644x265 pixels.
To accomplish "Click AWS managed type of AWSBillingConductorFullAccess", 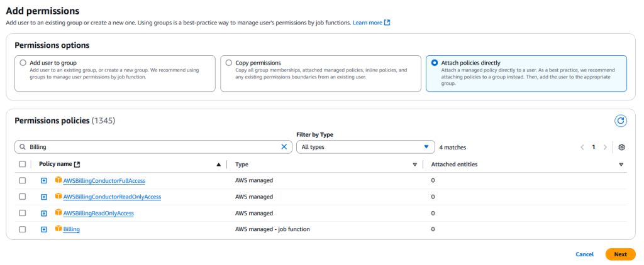I will (254, 180).
